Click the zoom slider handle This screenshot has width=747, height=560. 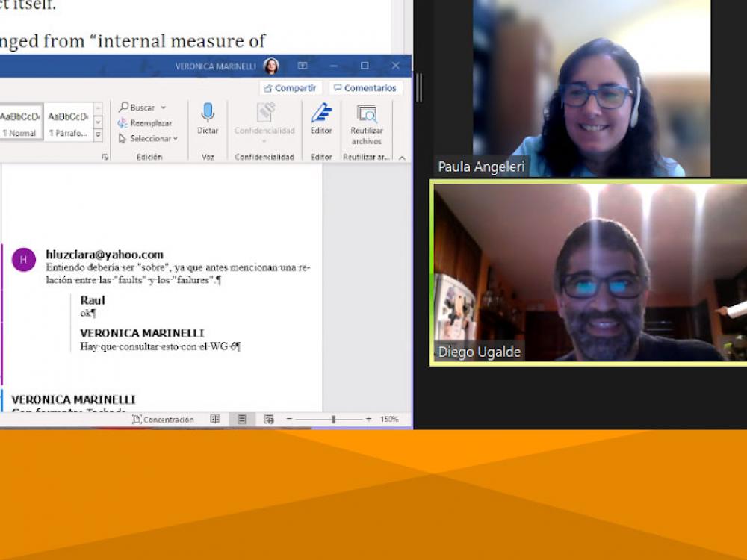[333, 420]
